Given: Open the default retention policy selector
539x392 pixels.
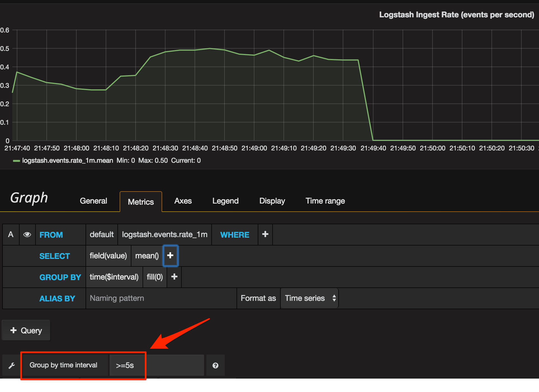Looking at the screenshot, I should [101, 235].
